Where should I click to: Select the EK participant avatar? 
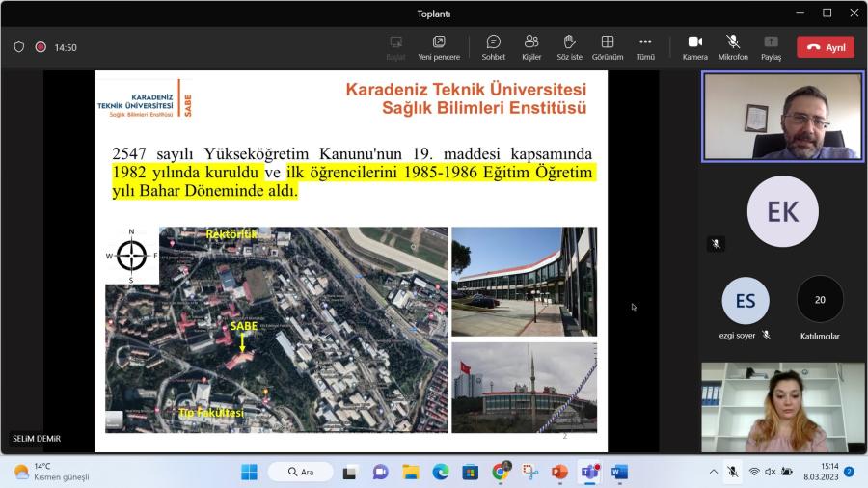click(783, 211)
